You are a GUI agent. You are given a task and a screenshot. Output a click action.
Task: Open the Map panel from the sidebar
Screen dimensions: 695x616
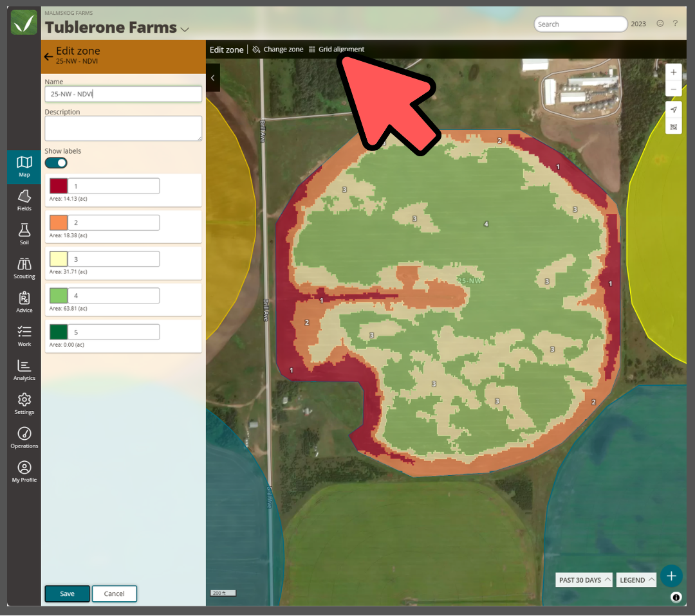click(x=24, y=167)
